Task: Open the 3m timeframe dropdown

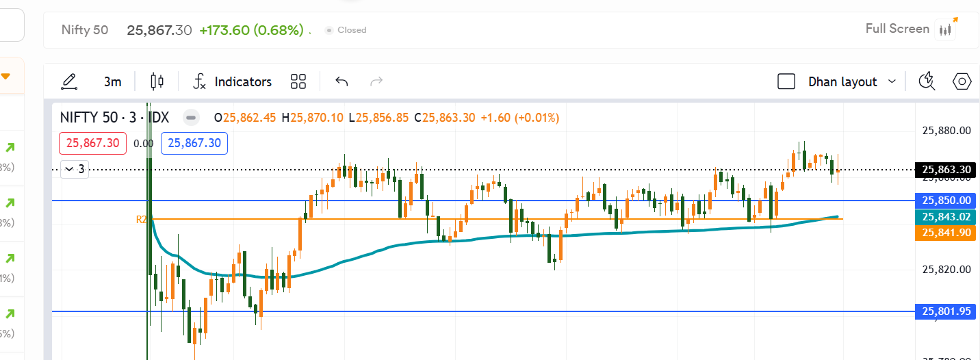Action: (x=112, y=82)
